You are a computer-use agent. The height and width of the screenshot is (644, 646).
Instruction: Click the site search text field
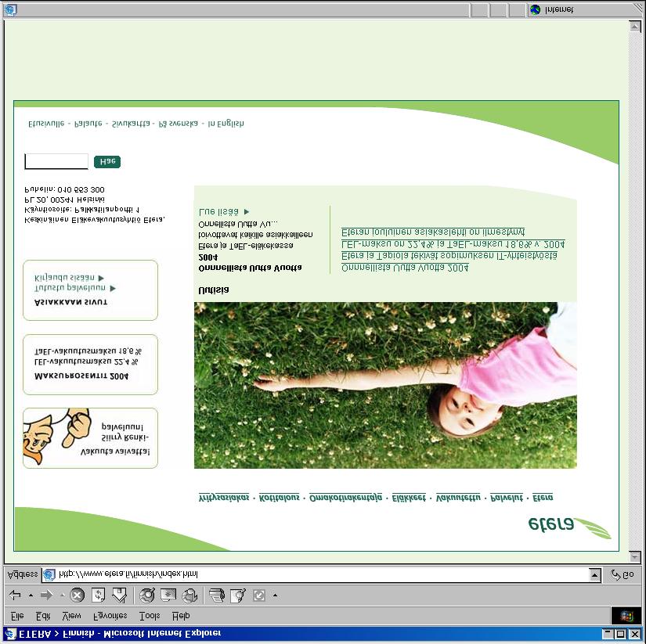click(x=56, y=161)
